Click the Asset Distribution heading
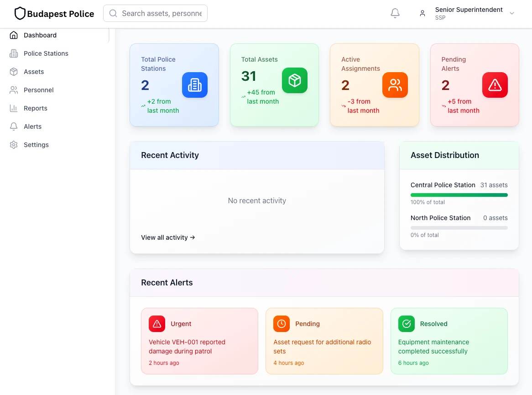 [445, 155]
